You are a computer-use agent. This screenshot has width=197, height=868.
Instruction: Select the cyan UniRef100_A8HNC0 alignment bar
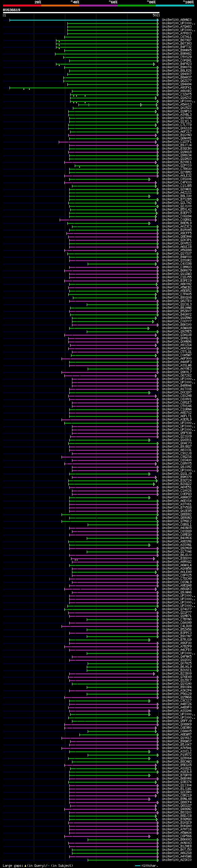point(84,20)
